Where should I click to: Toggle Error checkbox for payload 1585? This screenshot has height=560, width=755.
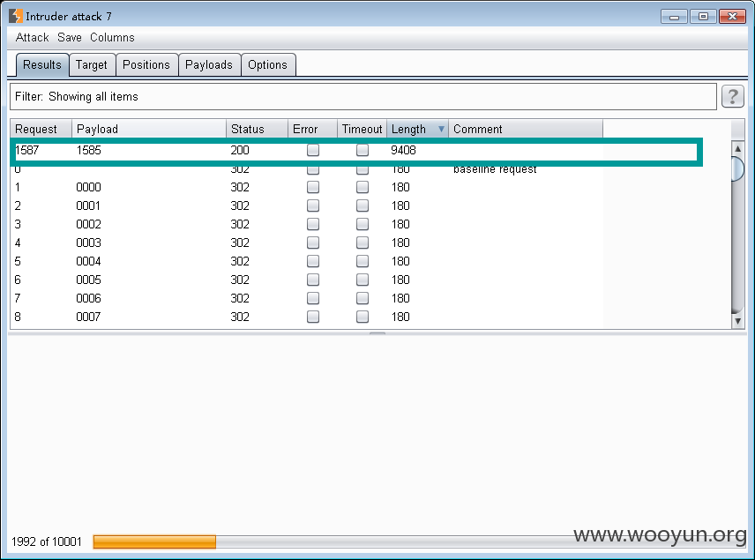coord(313,150)
